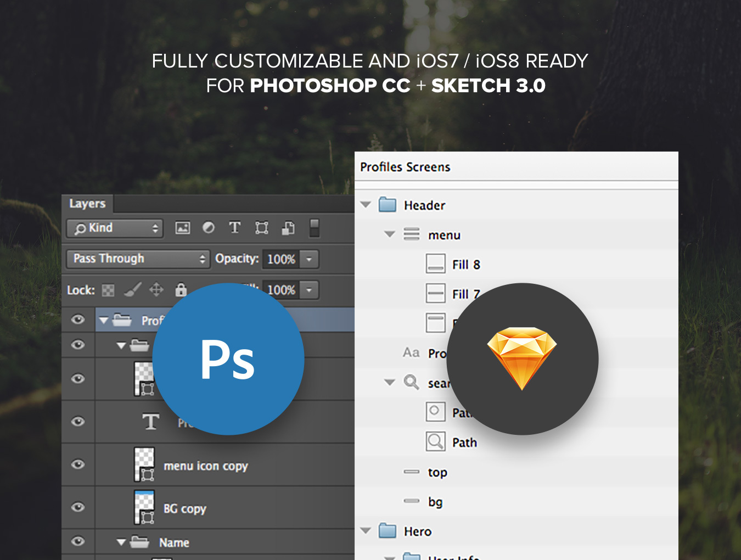Select the type layer filter icon
Viewport: 741px width, 560px height.
(235, 227)
